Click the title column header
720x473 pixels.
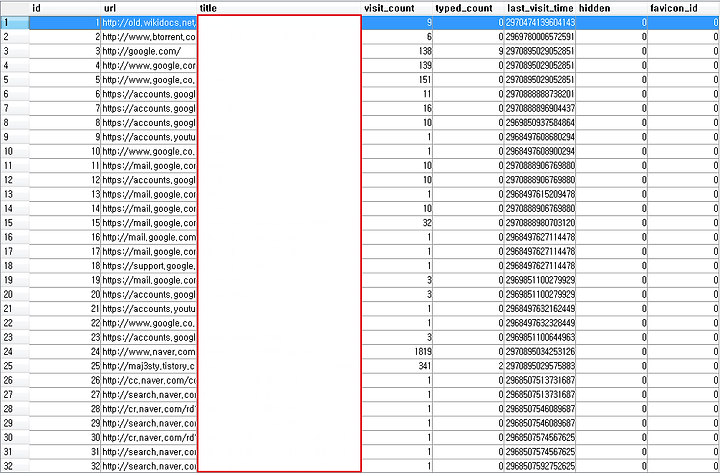[279, 8]
